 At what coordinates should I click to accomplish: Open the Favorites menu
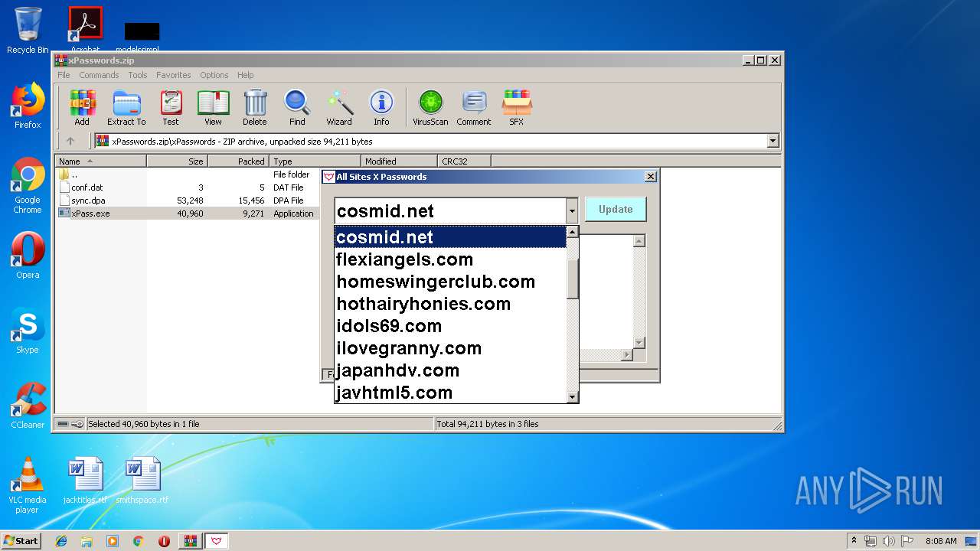pyautogui.click(x=174, y=75)
